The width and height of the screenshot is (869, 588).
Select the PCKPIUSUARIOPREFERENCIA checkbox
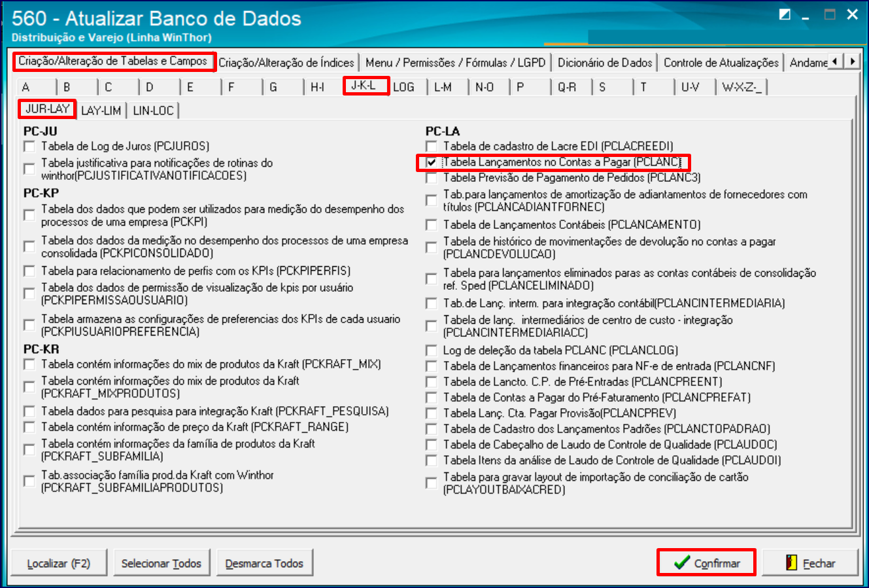tap(29, 325)
